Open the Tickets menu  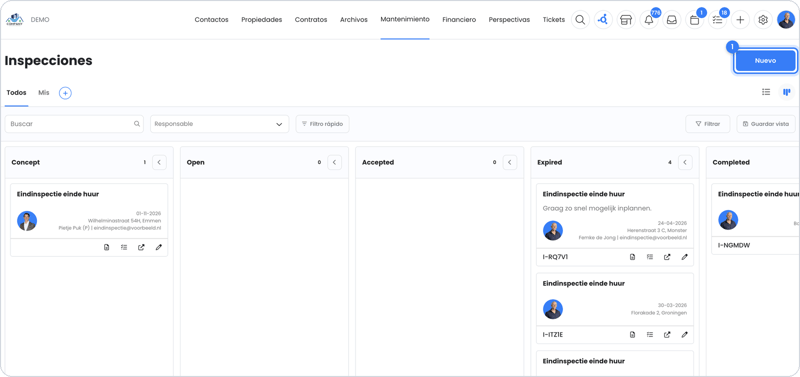pyautogui.click(x=554, y=20)
